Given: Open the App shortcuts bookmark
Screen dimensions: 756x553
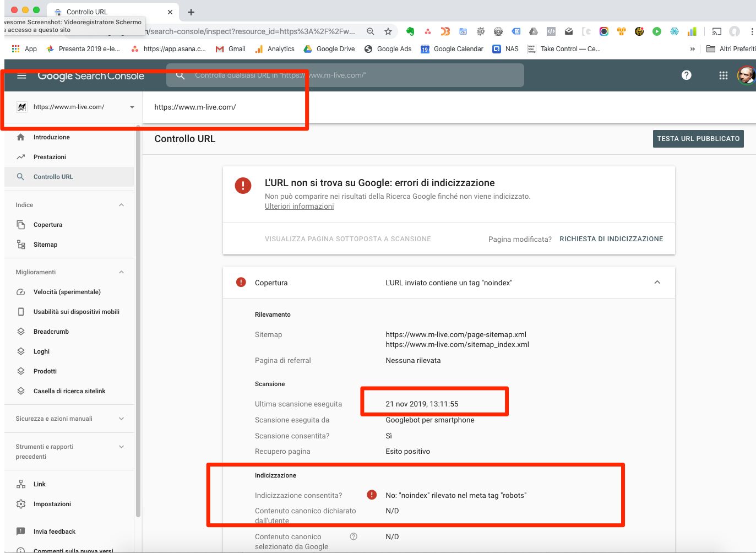Looking at the screenshot, I should (x=24, y=49).
